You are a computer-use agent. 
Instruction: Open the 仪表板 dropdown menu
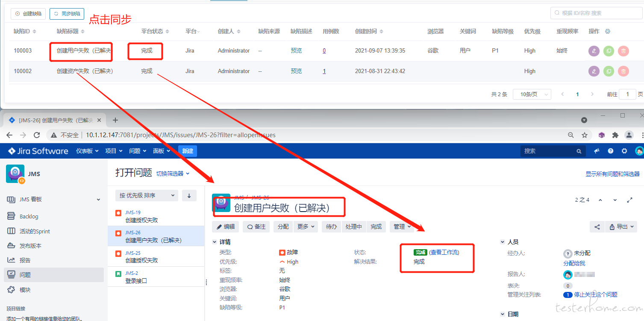click(87, 151)
